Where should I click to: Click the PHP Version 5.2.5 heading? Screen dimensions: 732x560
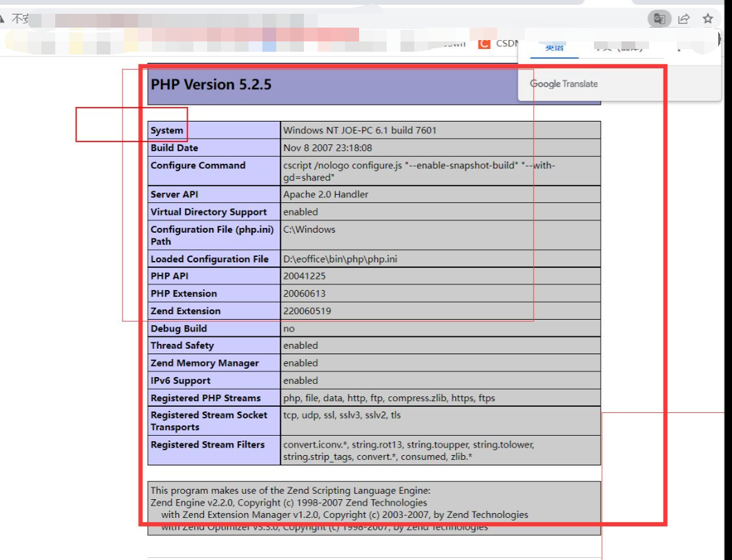[211, 84]
